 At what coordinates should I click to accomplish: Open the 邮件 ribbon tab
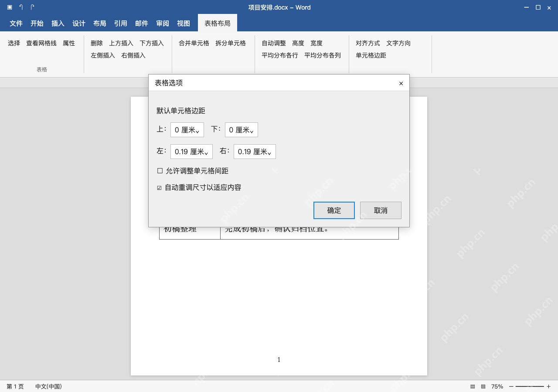(x=142, y=23)
